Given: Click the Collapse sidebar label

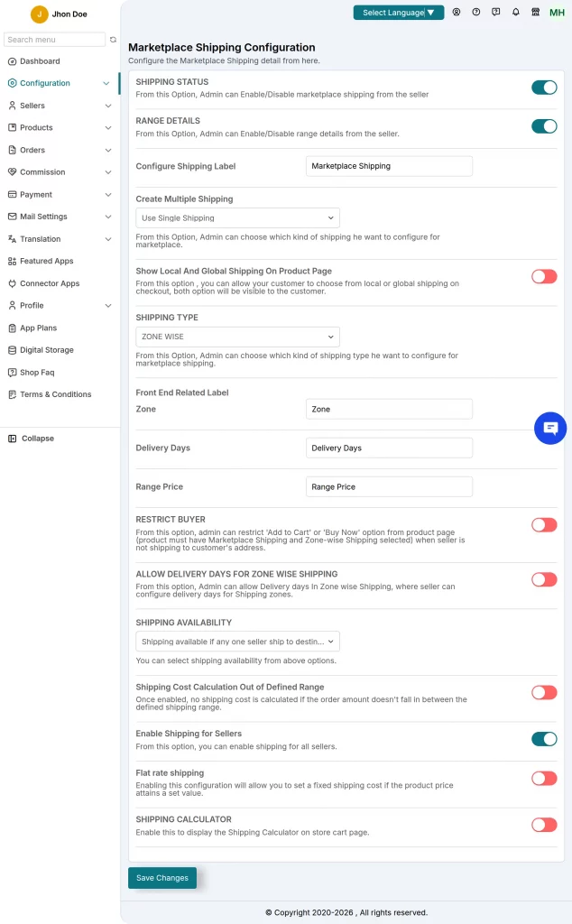Looking at the screenshot, I should pos(38,439).
